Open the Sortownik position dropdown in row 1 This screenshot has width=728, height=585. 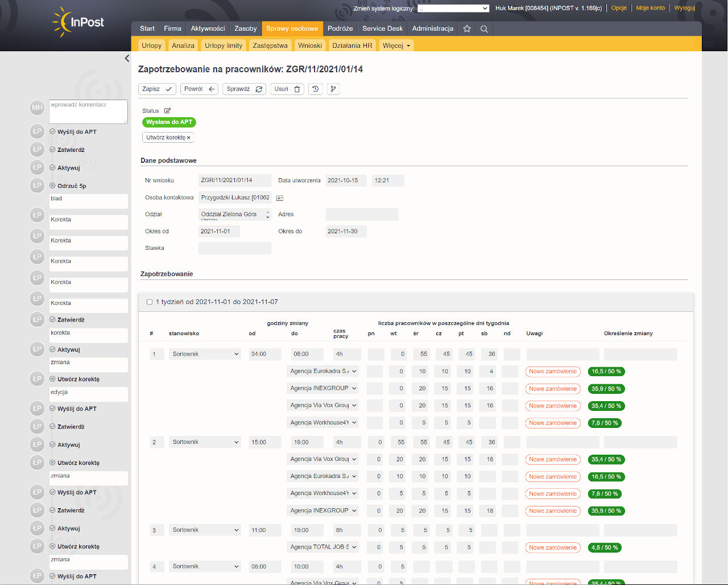(205, 354)
